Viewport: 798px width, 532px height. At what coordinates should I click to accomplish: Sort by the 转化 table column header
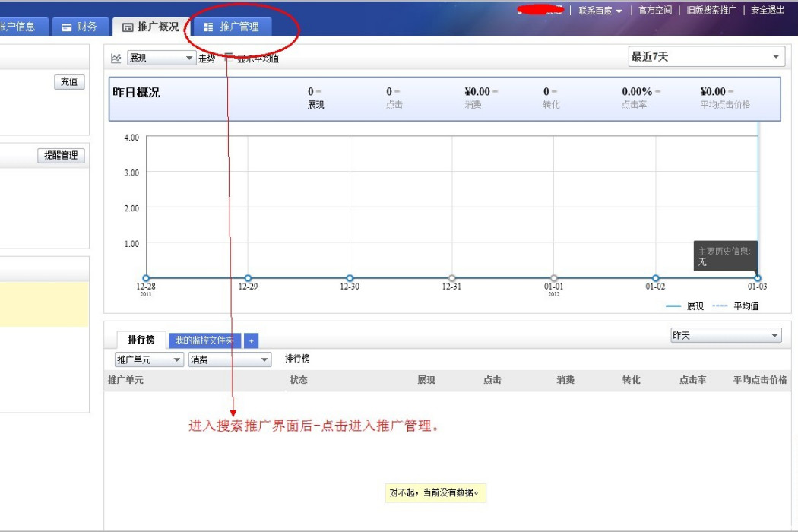click(631, 380)
